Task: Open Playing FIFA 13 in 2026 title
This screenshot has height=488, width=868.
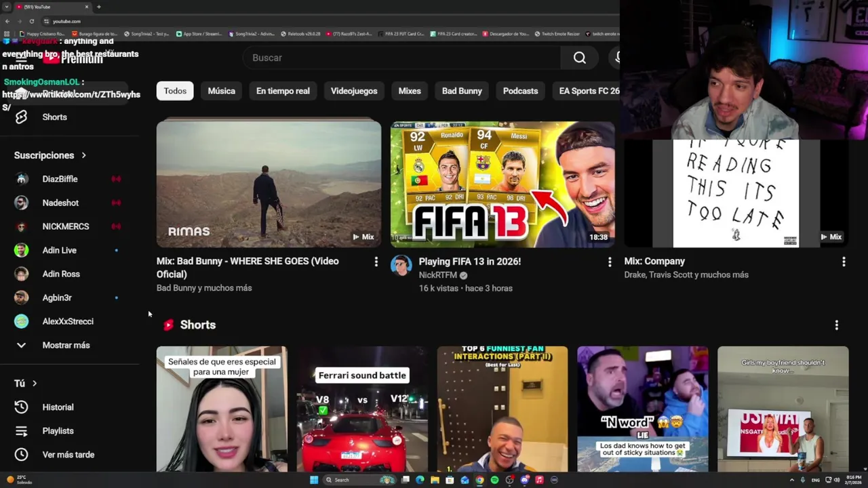Action: [x=470, y=262]
